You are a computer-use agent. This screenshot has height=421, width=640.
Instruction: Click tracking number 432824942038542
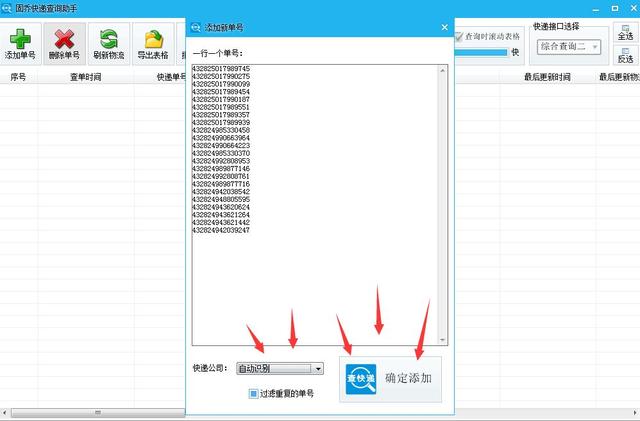tap(221, 192)
